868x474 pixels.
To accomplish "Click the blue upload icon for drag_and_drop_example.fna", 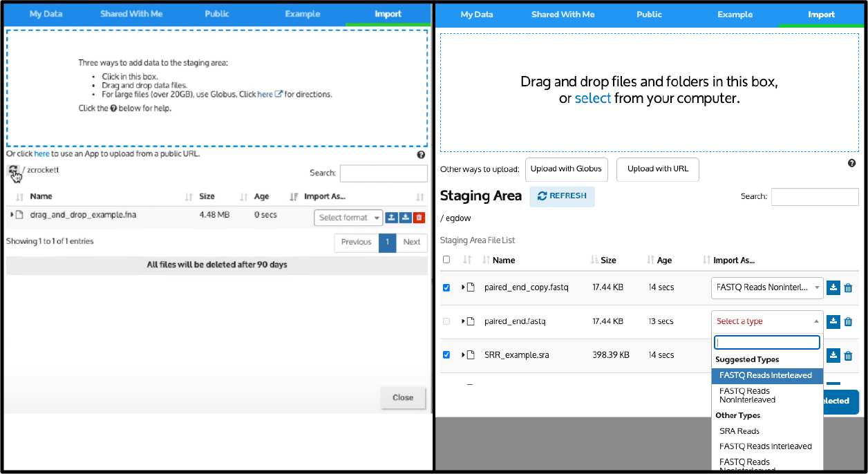I will (x=392, y=218).
